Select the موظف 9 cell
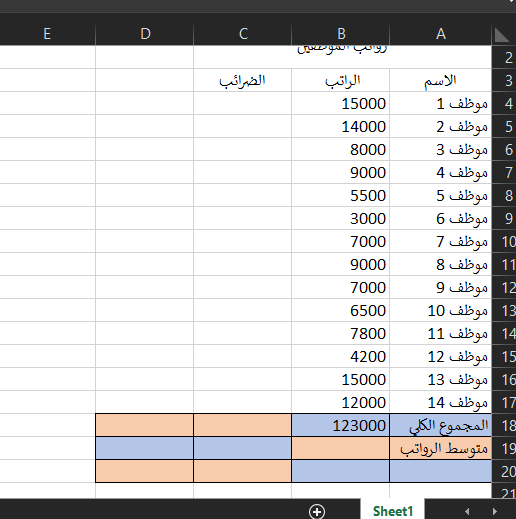516x519 pixels. 441,288
